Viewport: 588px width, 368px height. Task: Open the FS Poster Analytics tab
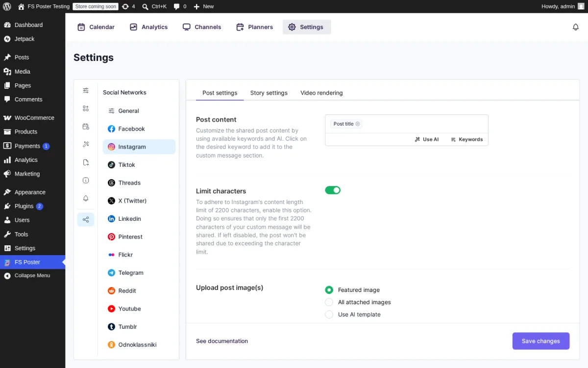click(x=148, y=27)
